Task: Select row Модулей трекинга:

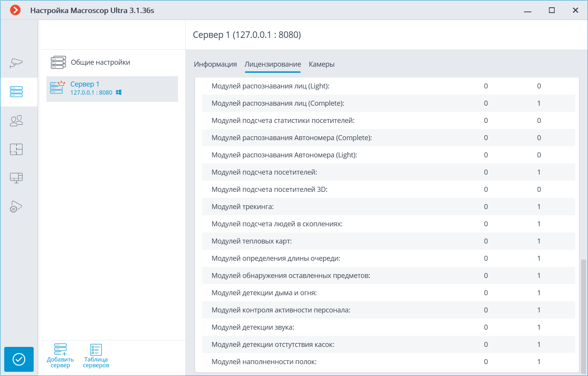Action: (x=389, y=207)
